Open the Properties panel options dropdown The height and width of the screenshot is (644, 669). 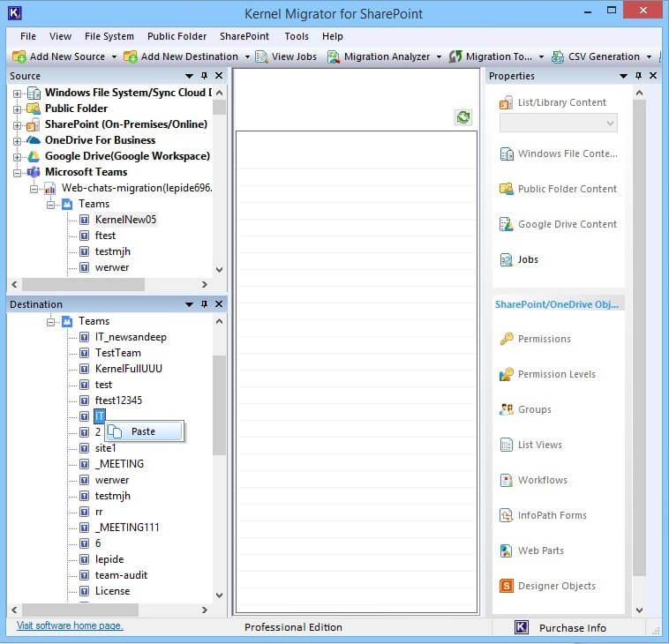pos(623,76)
